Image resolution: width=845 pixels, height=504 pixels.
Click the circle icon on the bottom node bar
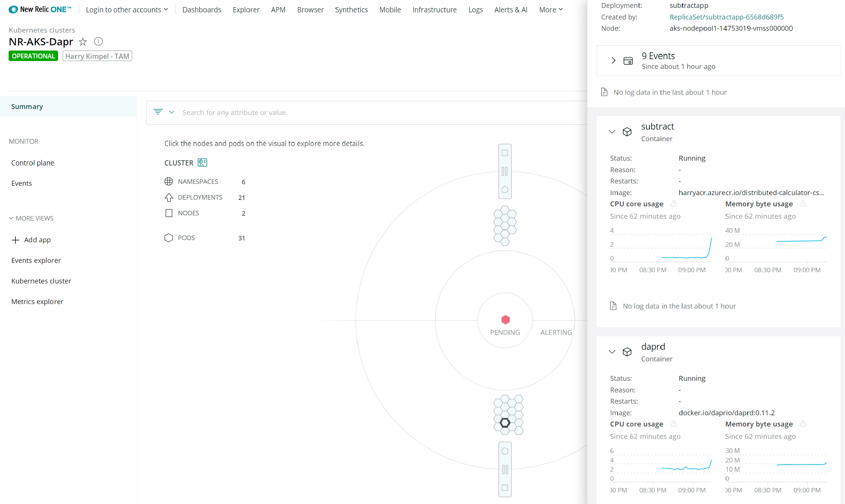[x=505, y=451]
